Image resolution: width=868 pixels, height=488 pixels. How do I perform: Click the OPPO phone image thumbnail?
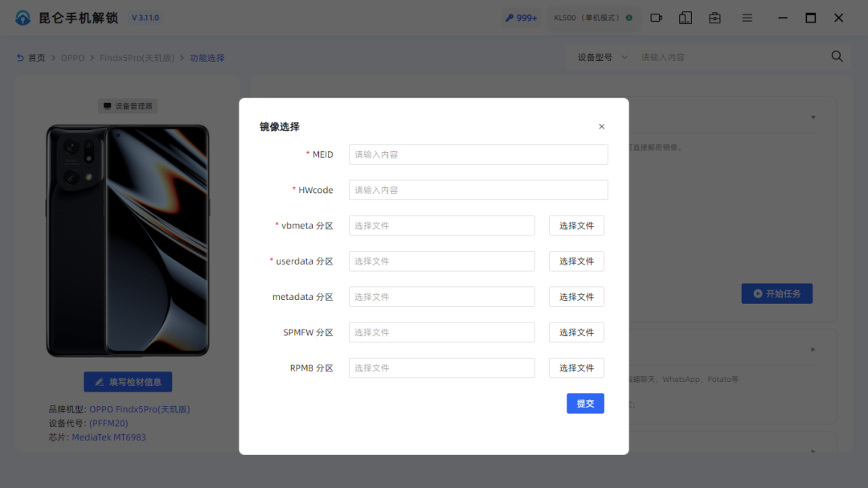click(x=128, y=240)
